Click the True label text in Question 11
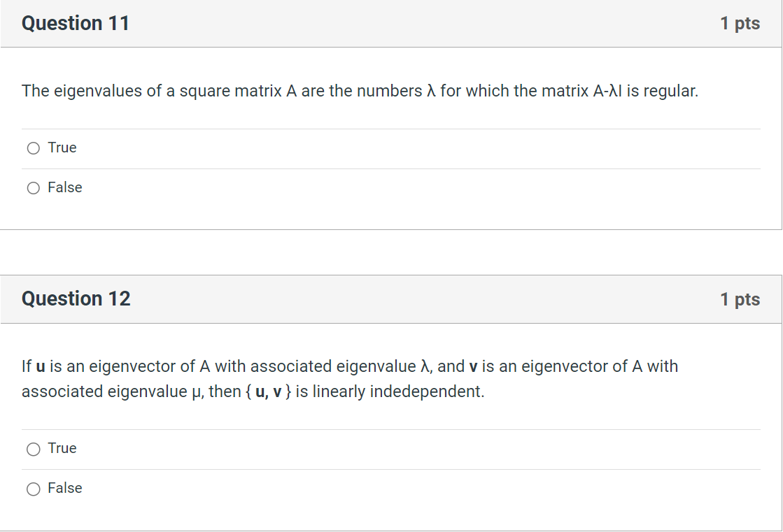Screen dimensions: 783x532 coord(62,148)
